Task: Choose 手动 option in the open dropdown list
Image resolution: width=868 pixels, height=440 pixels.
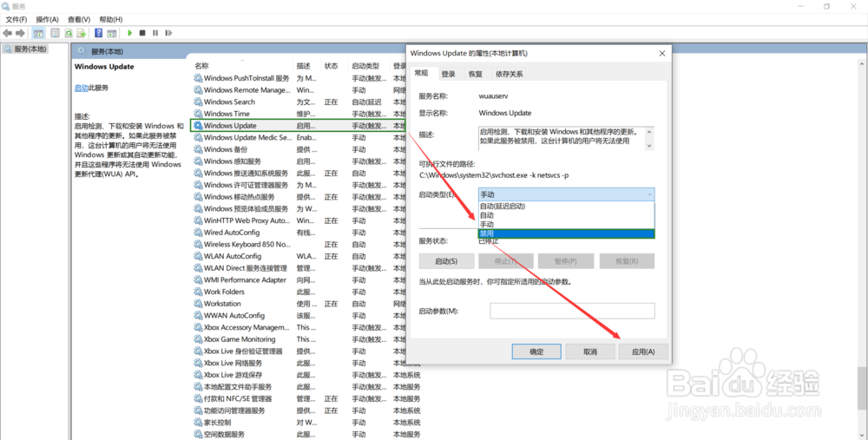Action: (x=566, y=225)
